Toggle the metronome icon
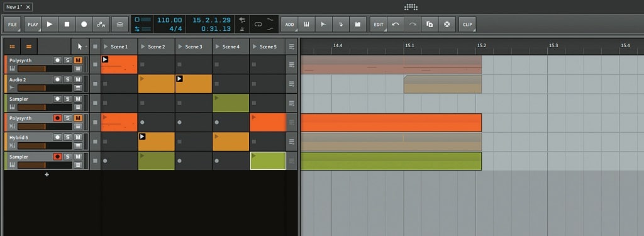644x236 pixels. pyautogui.click(x=242, y=29)
